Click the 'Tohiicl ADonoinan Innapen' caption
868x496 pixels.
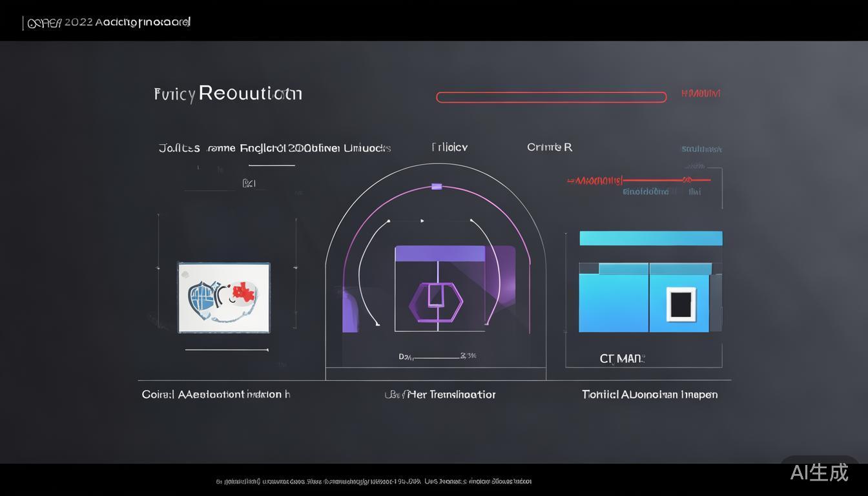click(649, 394)
